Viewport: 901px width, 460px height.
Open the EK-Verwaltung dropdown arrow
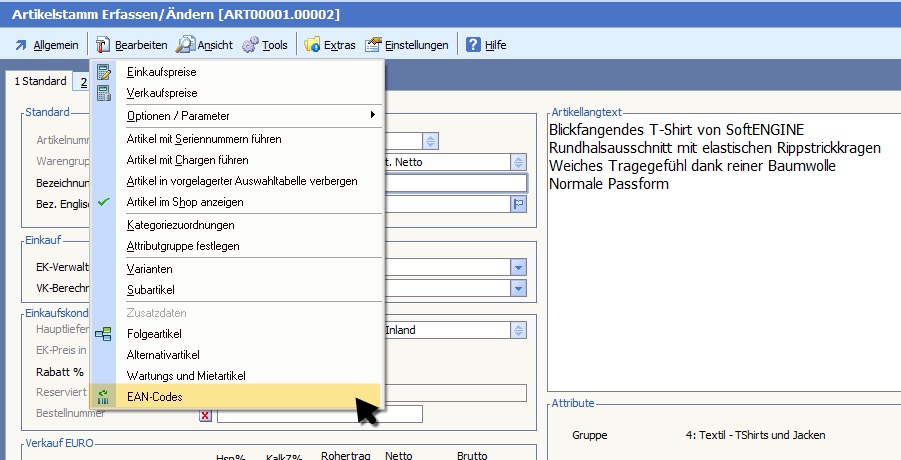pyautogui.click(x=518, y=267)
